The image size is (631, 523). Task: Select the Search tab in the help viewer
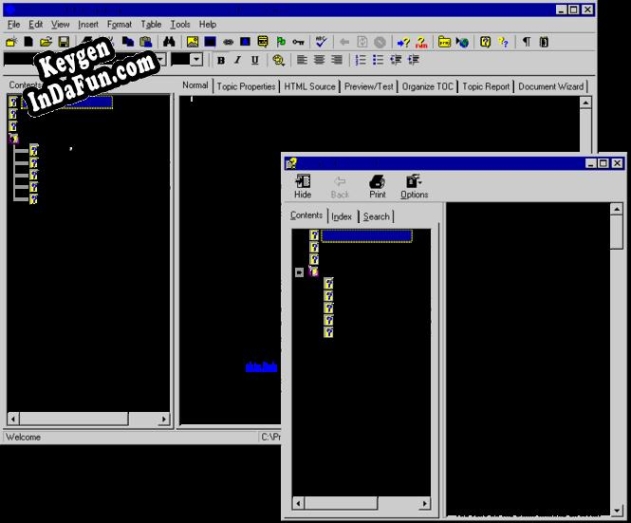pyautogui.click(x=376, y=217)
